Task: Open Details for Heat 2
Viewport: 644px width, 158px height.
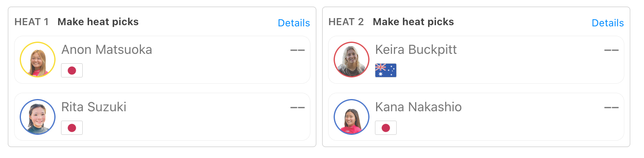Action: pos(608,23)
